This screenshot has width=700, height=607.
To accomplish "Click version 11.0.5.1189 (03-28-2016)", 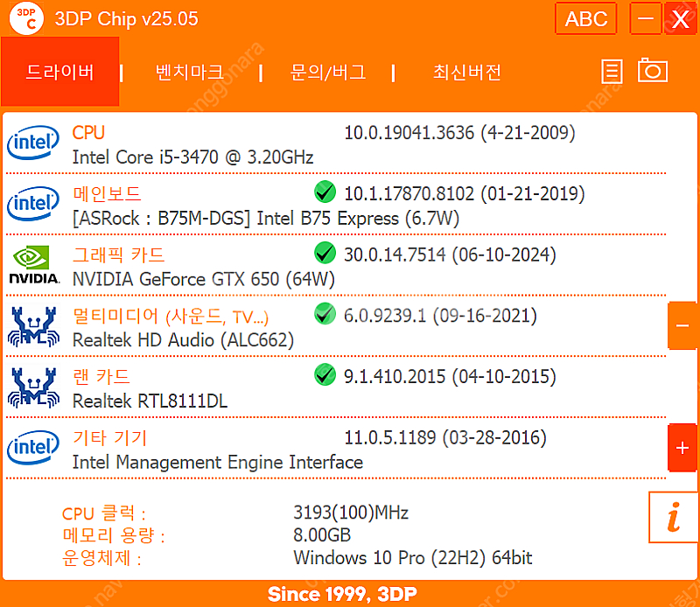I will [445, 437].
